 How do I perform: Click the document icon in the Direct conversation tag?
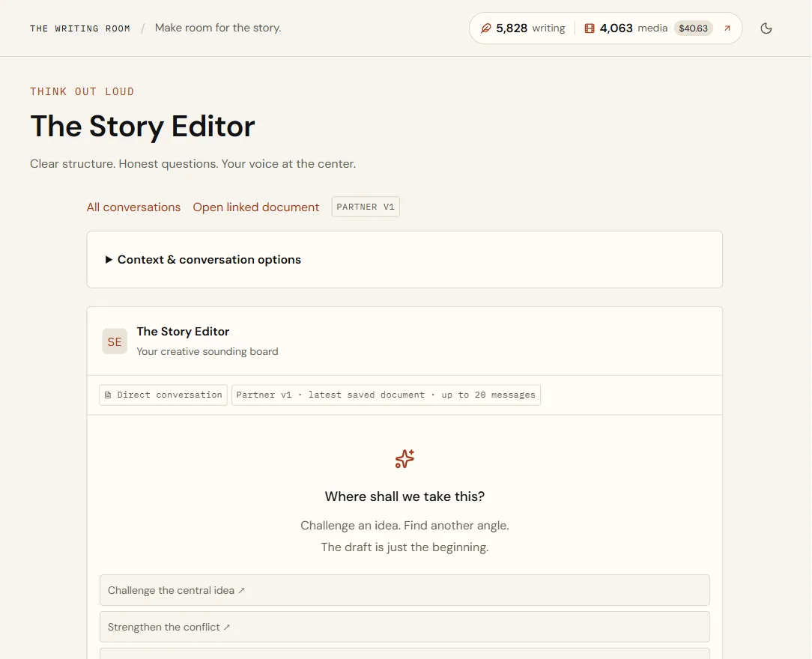[x=108, y=395]
